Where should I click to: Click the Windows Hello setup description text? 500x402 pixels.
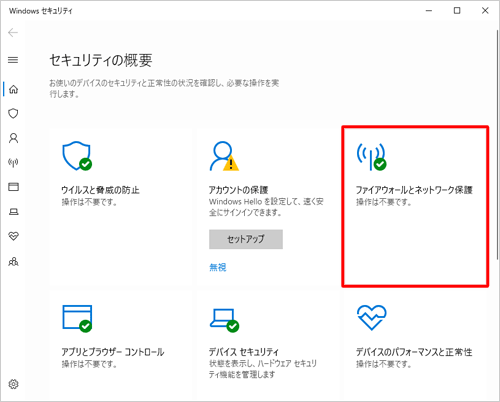pyautogui.click(x=266, y=207)
